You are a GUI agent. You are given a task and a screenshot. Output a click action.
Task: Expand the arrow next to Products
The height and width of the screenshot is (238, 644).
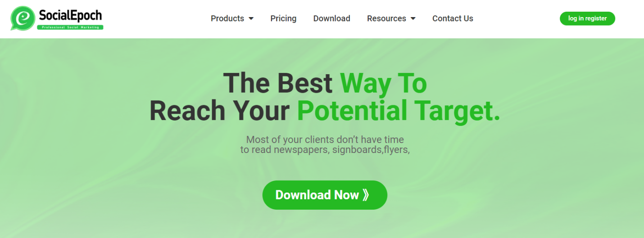click(x=251, y=18)
